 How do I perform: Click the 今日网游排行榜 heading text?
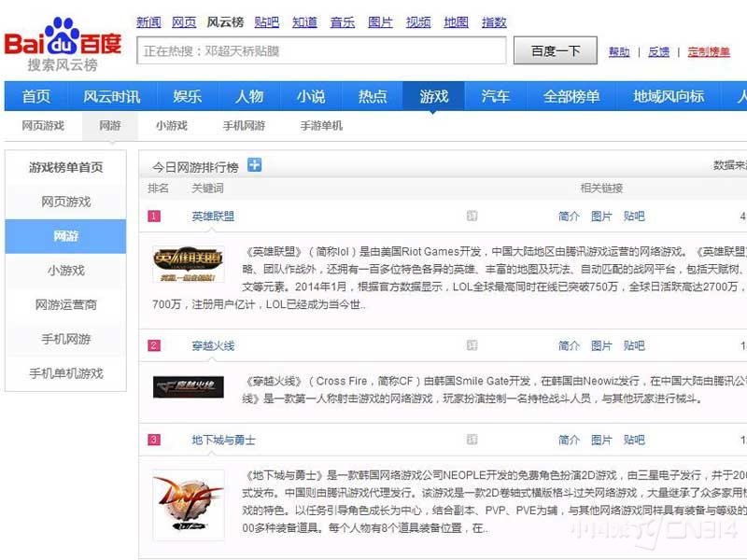click(195, 167)
